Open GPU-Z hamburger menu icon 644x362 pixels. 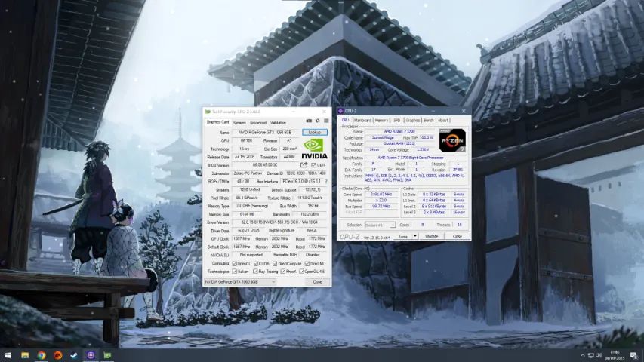coord(326,121)
